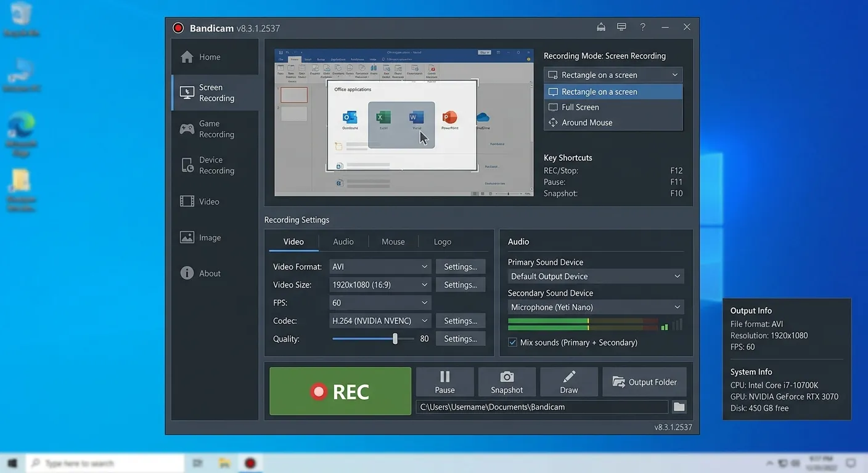Open the Windows Start menu
The height and width of the screenshot is (473, 868).
click(x=12, y=463)
